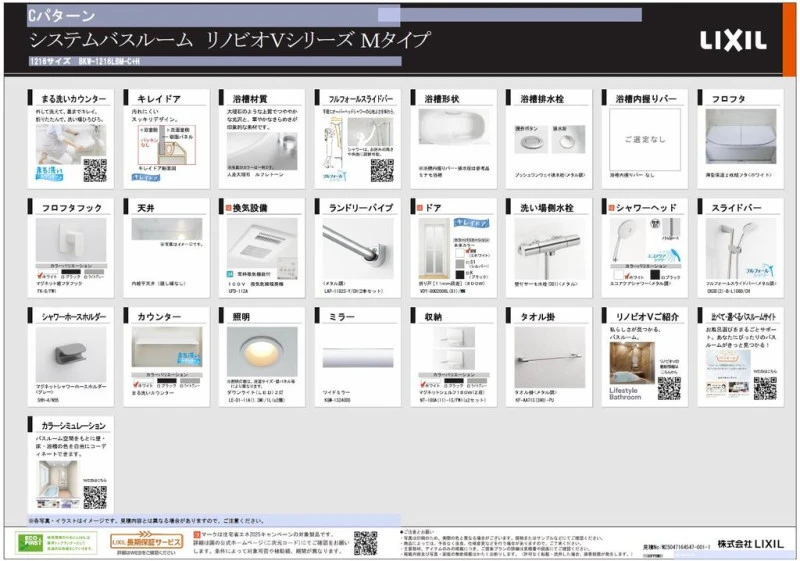800x561 pixels.
Task: Check シルバー option in the 収納 card
Action: (472, 383)
